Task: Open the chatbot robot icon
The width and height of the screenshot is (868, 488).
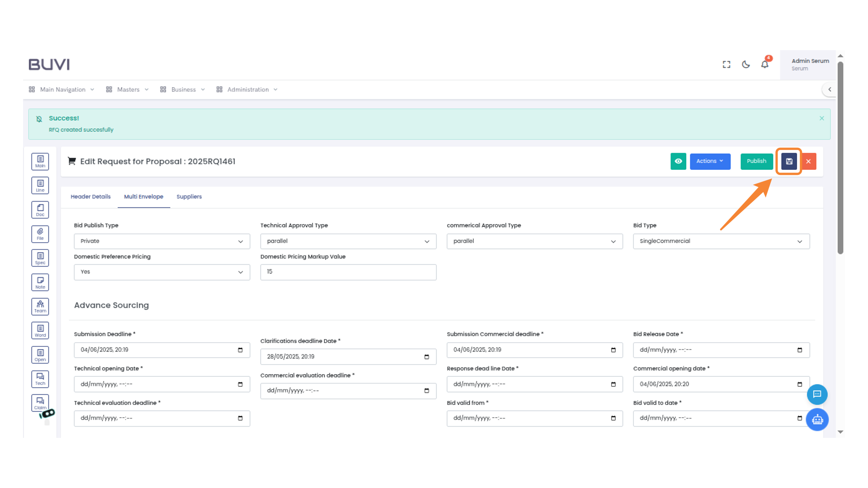Action: pyautogui.click(x=817, y=420)
